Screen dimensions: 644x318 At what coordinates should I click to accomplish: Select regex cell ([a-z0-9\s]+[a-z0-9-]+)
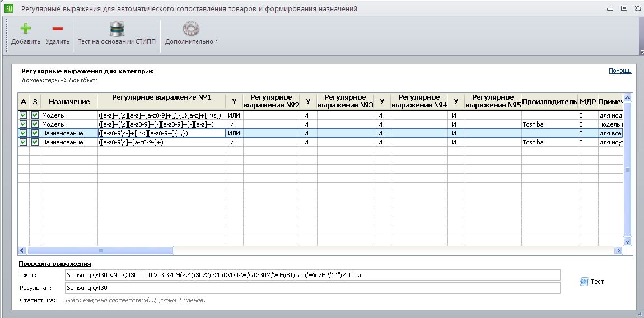click(161, 142)
